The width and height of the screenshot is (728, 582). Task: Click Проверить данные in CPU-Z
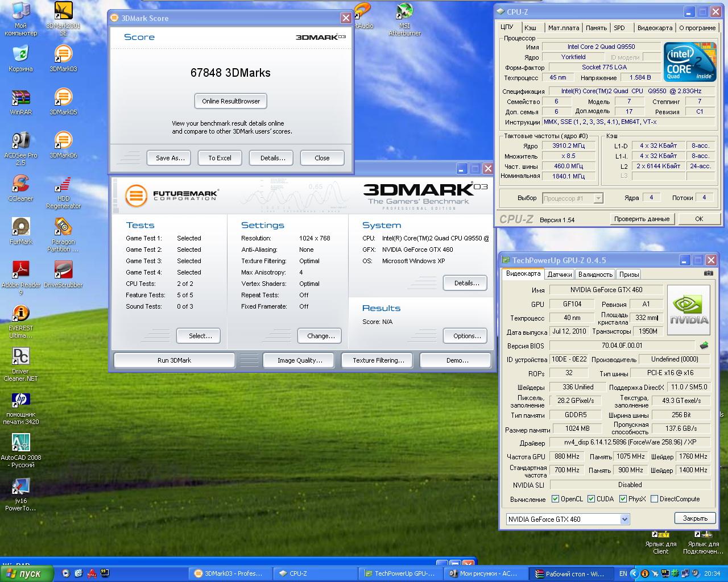click(x=642, y=219)
